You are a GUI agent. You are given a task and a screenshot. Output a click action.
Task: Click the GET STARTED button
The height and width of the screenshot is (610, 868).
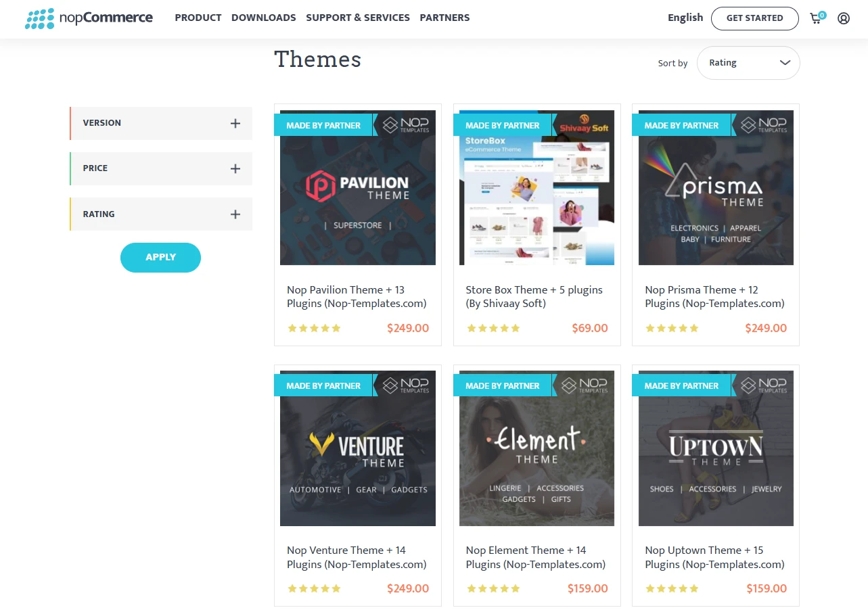point(754,18)
